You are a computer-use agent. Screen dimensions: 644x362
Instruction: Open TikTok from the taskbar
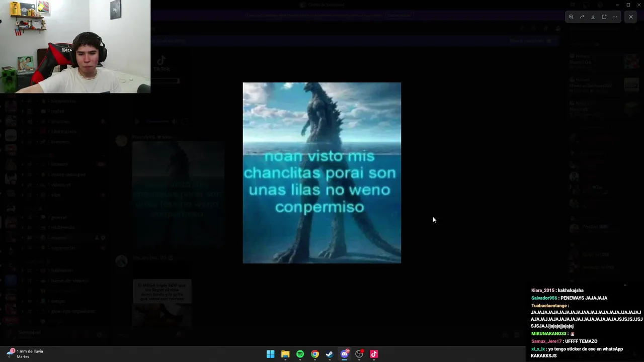(374, 354)
